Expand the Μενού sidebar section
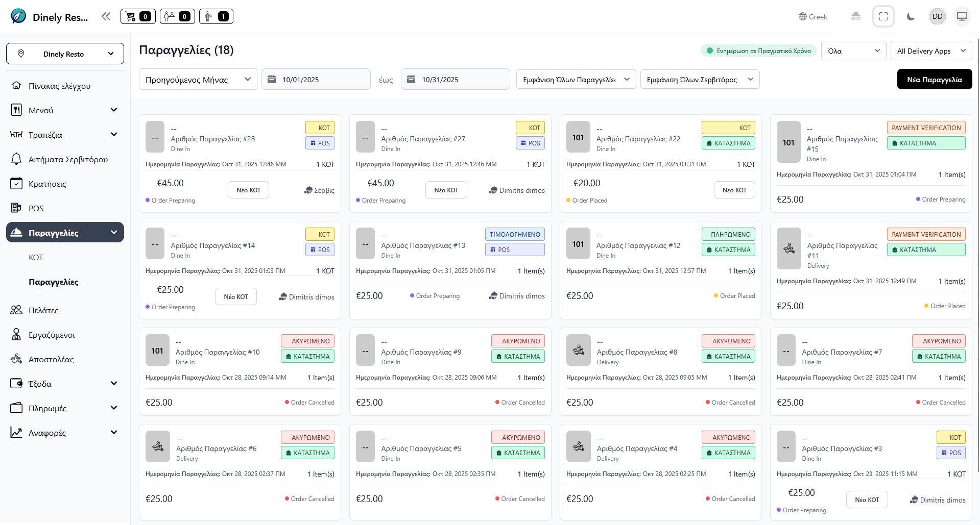The height and width of the screenshot is (525, 980). click(x=65, y=110)
